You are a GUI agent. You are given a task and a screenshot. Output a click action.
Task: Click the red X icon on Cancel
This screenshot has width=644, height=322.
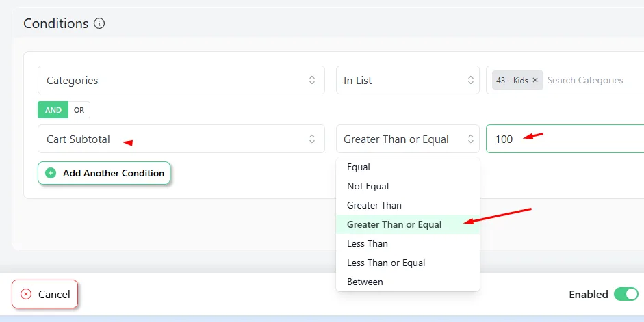(26, 294)
